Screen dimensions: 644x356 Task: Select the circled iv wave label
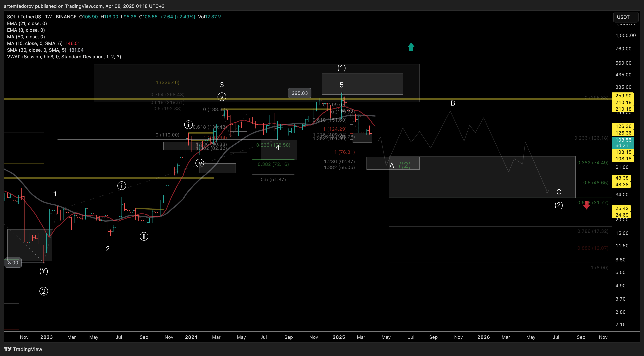click(x=200, y=163)
